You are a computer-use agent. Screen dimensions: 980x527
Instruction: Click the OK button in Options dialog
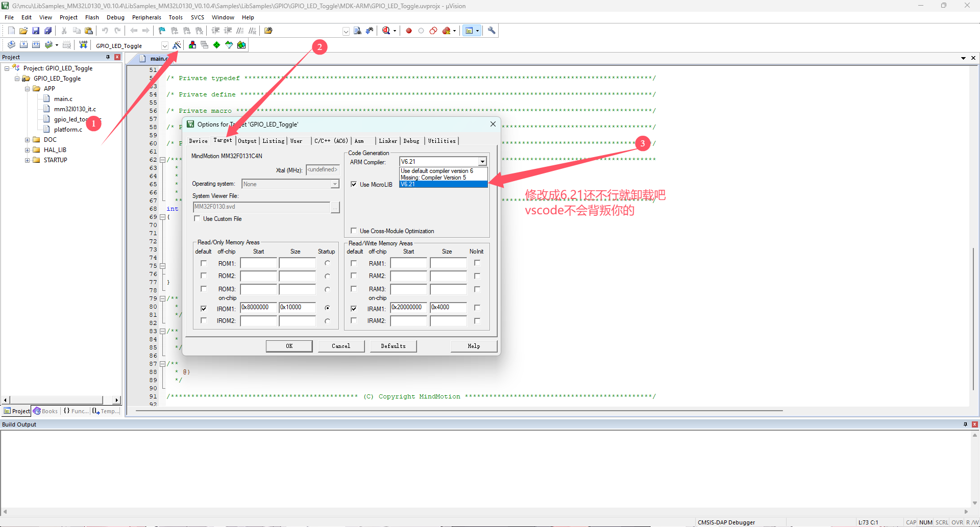pyautogui.click(x=289, y=346)
